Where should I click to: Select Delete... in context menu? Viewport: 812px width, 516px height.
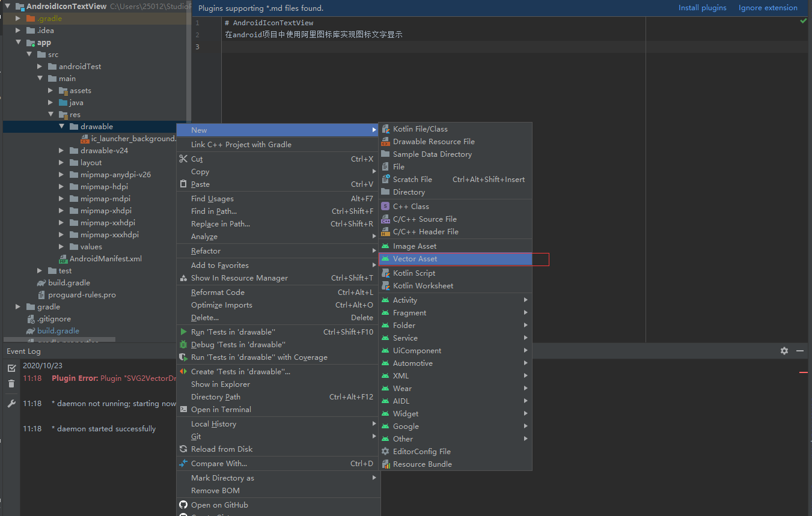[x=278, y=318]
